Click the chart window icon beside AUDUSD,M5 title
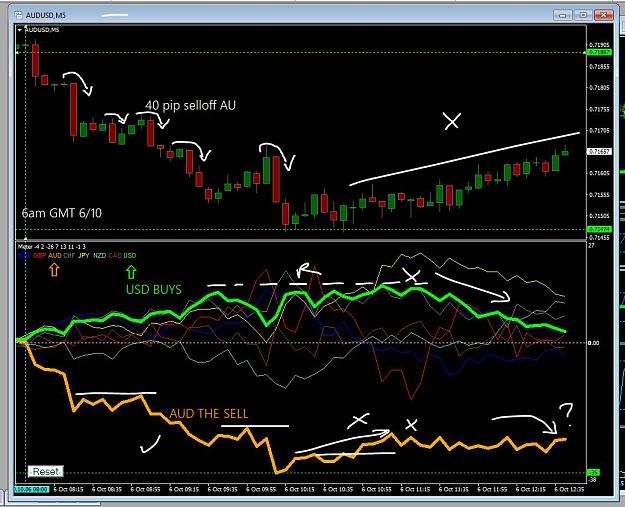Viewport: 625px width, 507px height. point(18,15)
